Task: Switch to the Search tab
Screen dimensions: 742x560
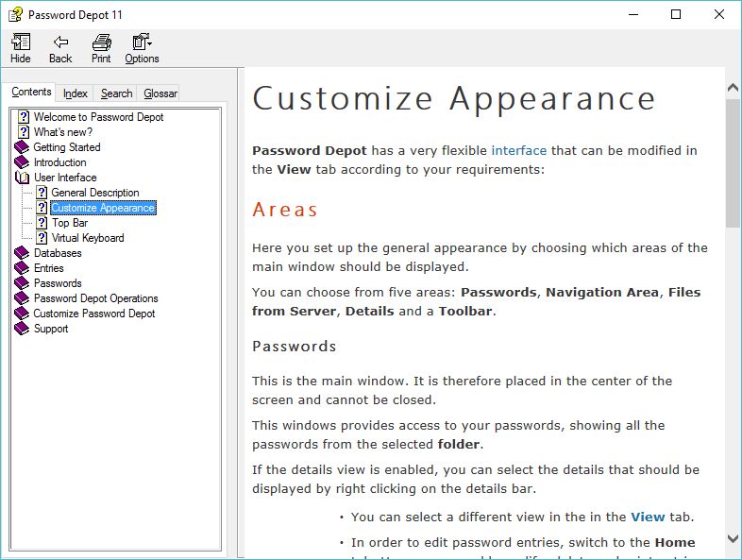Action: click(x=116, y=93)
